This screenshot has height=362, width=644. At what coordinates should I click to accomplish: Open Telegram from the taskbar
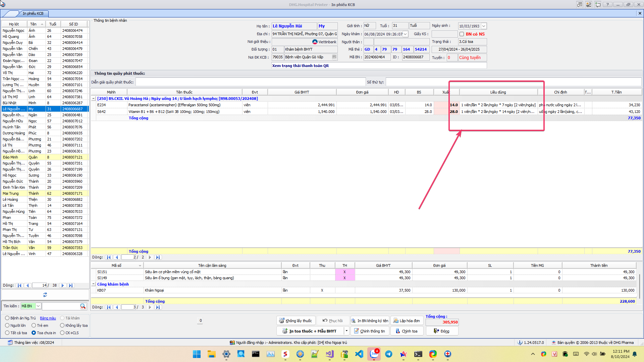[x=388, y=354]
